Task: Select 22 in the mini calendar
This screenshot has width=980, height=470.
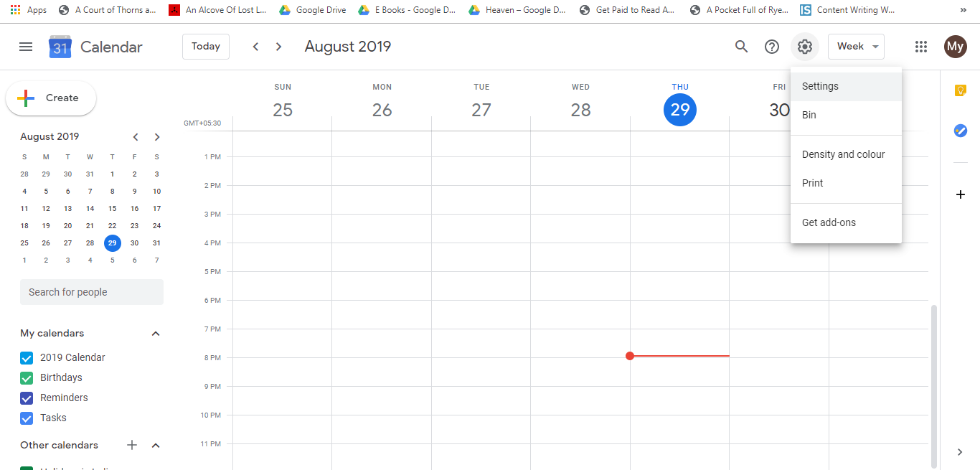Action: [x=112, y=226]
